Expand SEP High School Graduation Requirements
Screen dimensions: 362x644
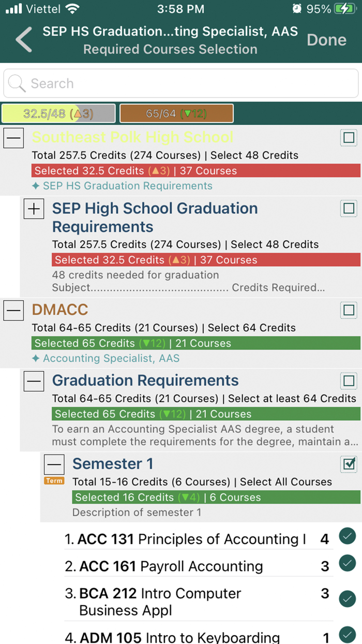click(34, 209)
